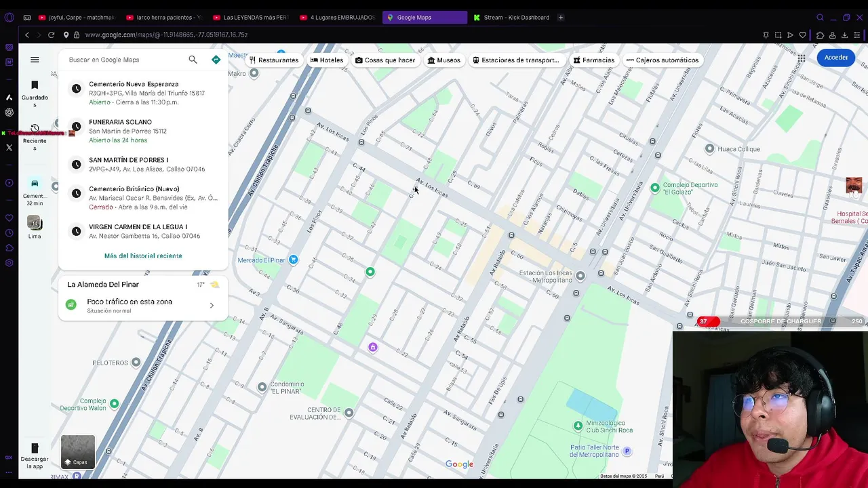Image resolution: width=868 pixels, height=488 pixels.
Task: Click the location pin icon in address bar
Action: point(66,35)
